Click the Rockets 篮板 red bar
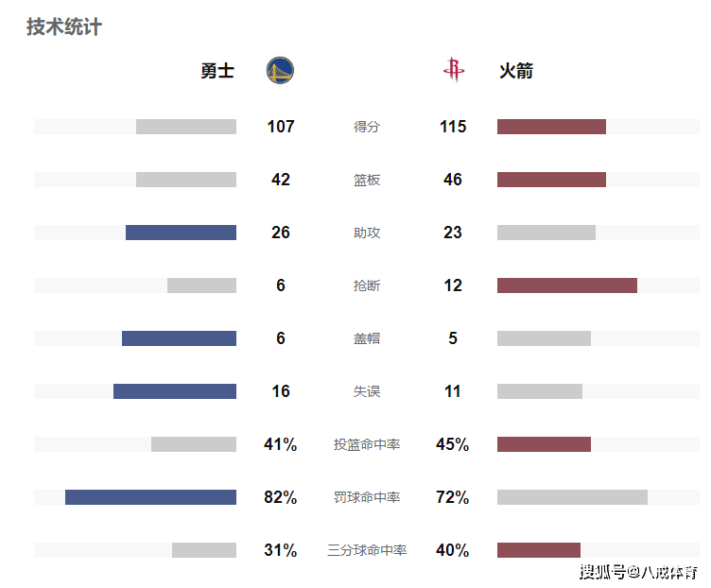 [x=551, y=180]
